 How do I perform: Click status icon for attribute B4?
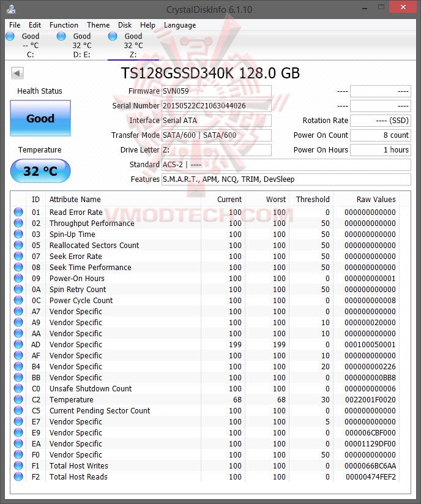tap(18, 366)
